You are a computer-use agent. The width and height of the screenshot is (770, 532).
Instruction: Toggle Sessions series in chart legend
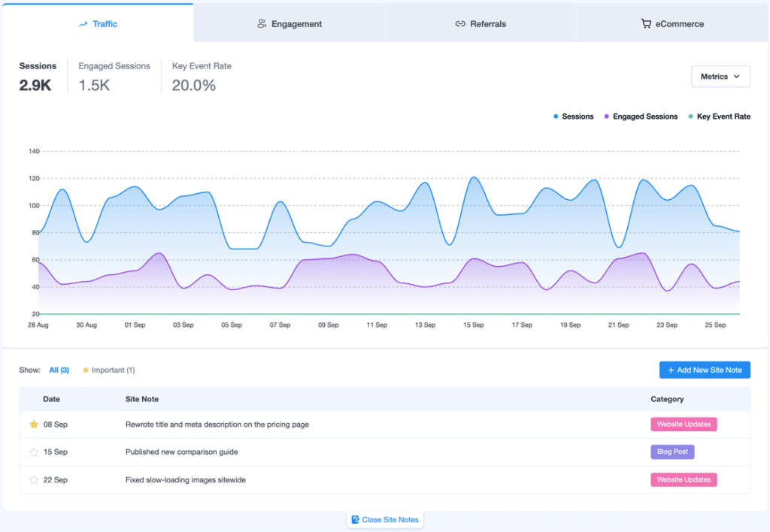coord(574,116)
